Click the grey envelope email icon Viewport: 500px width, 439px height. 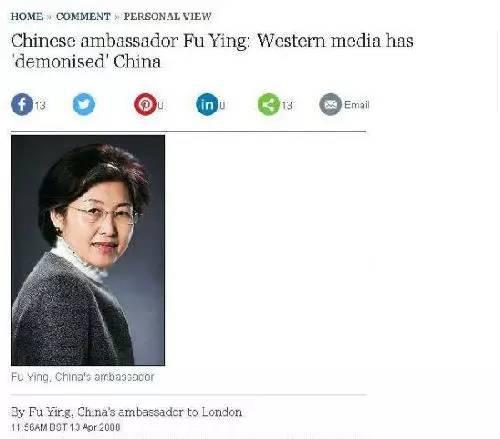[x=330, y=104]
